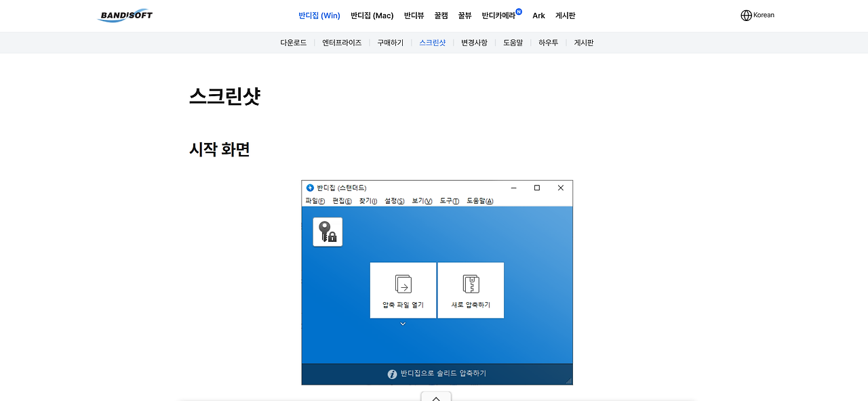
Task: Click the 시작 화면 section heading
Action: 219,150
